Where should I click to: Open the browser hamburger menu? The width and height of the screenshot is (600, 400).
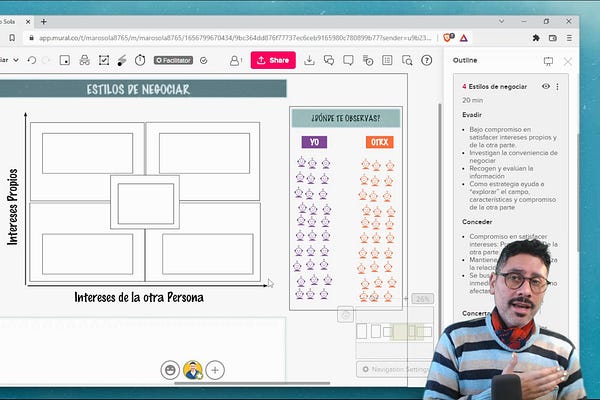click(569, 38)
